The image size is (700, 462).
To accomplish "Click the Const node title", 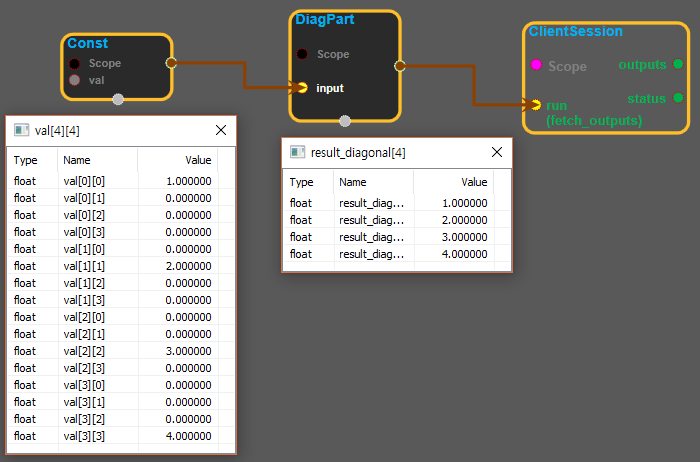I will pyautogui.click(x=88, y=43).
